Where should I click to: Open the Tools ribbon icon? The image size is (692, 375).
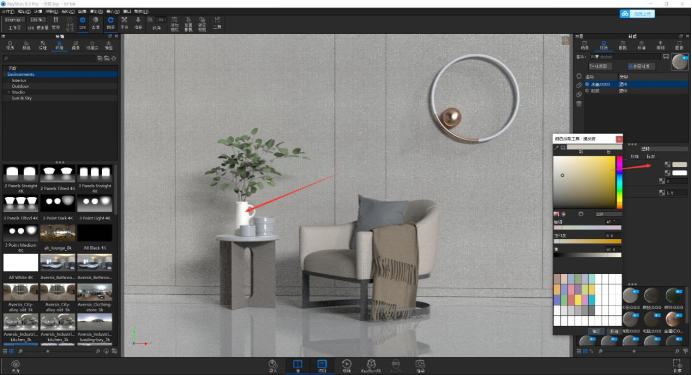click(x=217, y=23)
